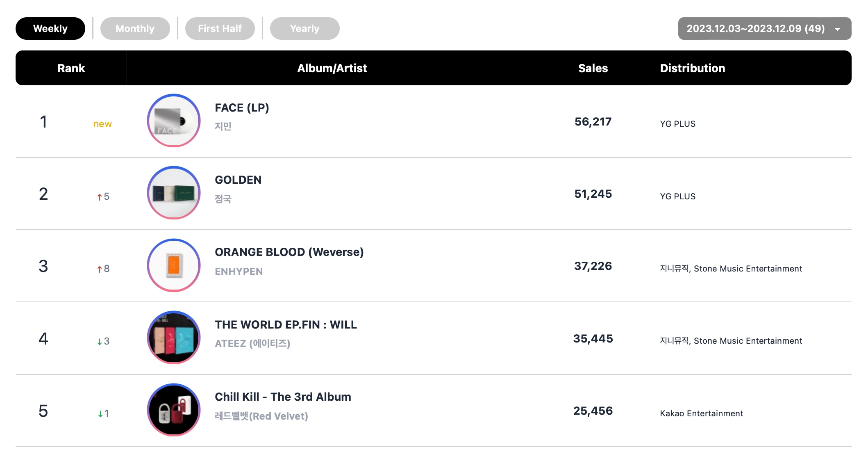
Task: Expand the week date range dropdown
Action: click(x=764, y=29)
